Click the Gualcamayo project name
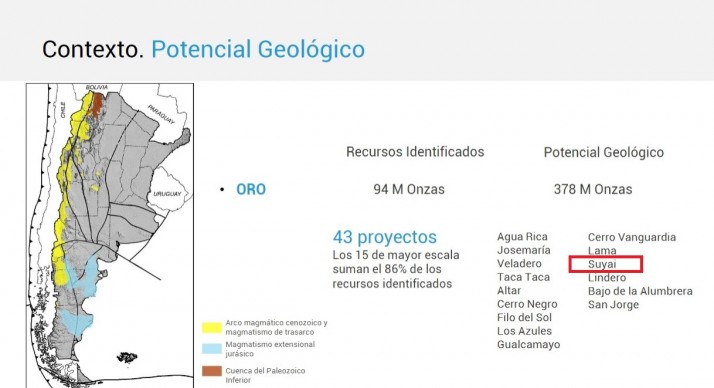The height and width of the screenshot is (388, 714). pyautogui.click(x=528, y=344)
